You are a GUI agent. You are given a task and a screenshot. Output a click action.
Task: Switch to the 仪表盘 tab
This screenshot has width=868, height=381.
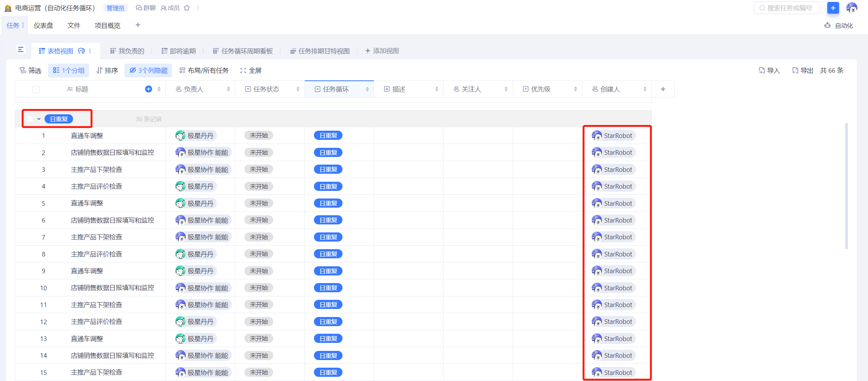[43, 25]
